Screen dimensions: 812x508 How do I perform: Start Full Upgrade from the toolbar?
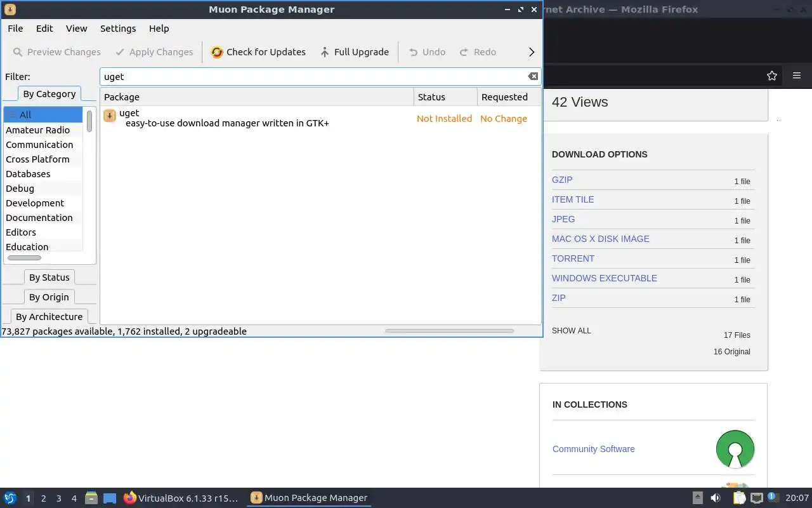[354, 52]
